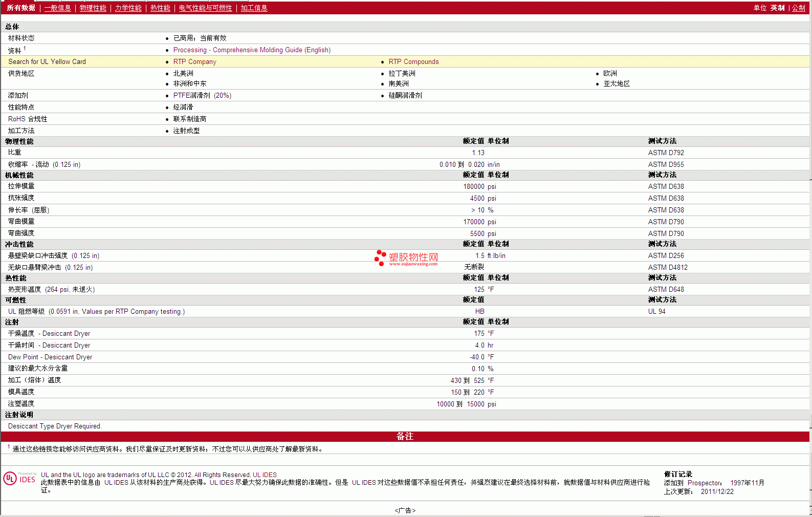Click the 材料状态 row label
The width and height of the screenshot is (812, 517).
click(x=21, y=38)
